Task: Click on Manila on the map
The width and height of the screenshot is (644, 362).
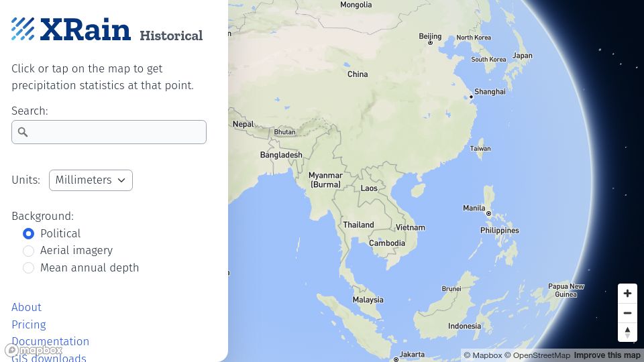Action: [474, 208]
